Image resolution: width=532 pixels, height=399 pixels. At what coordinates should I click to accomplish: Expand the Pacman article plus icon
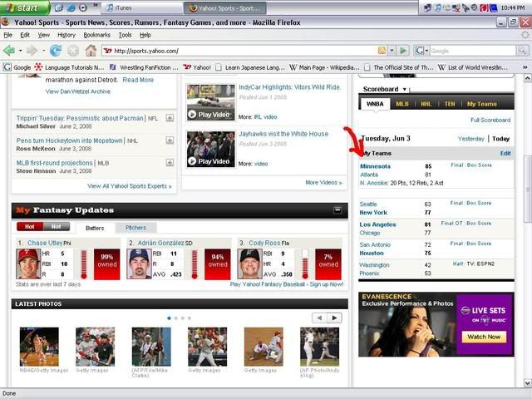pos(170,118)
